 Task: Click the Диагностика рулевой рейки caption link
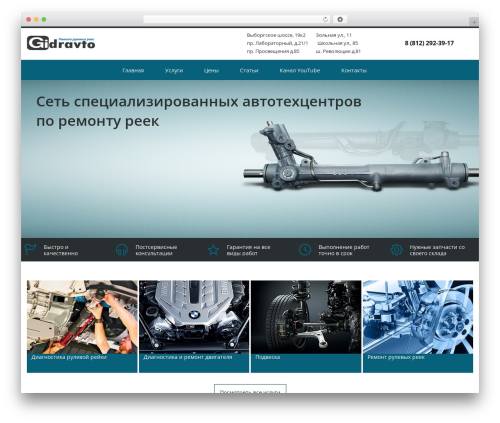tap(69, 357)
